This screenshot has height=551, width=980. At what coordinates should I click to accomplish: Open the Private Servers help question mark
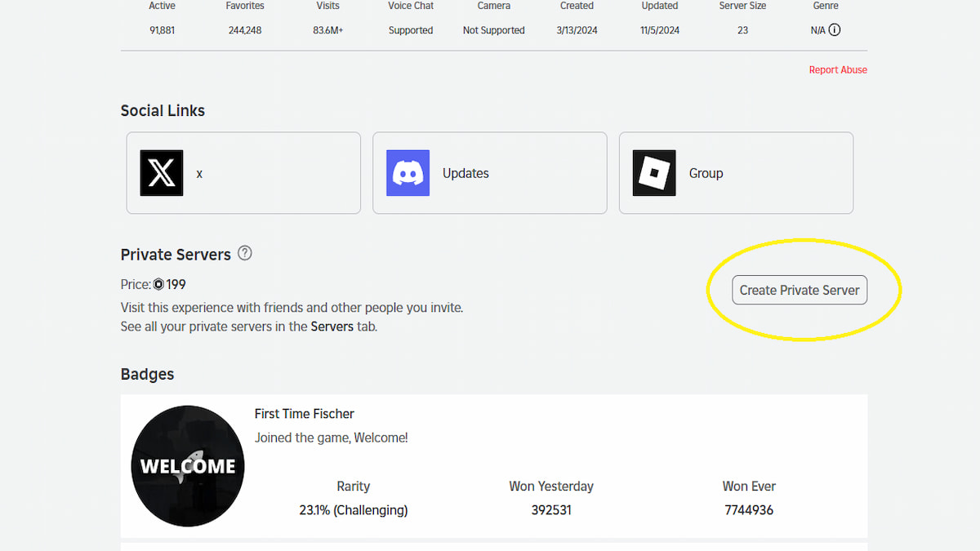click(x=245, y=253)
